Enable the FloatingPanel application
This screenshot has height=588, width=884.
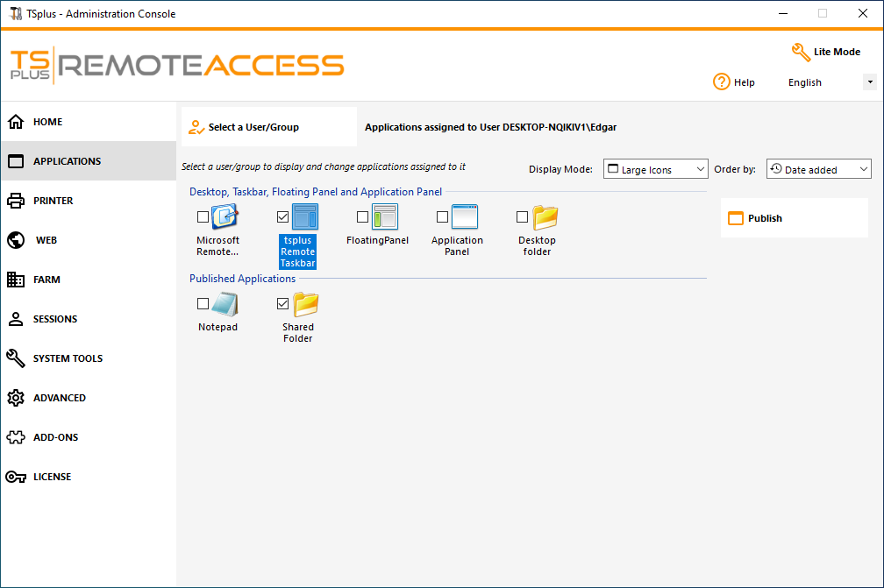[x=362, y=216]
